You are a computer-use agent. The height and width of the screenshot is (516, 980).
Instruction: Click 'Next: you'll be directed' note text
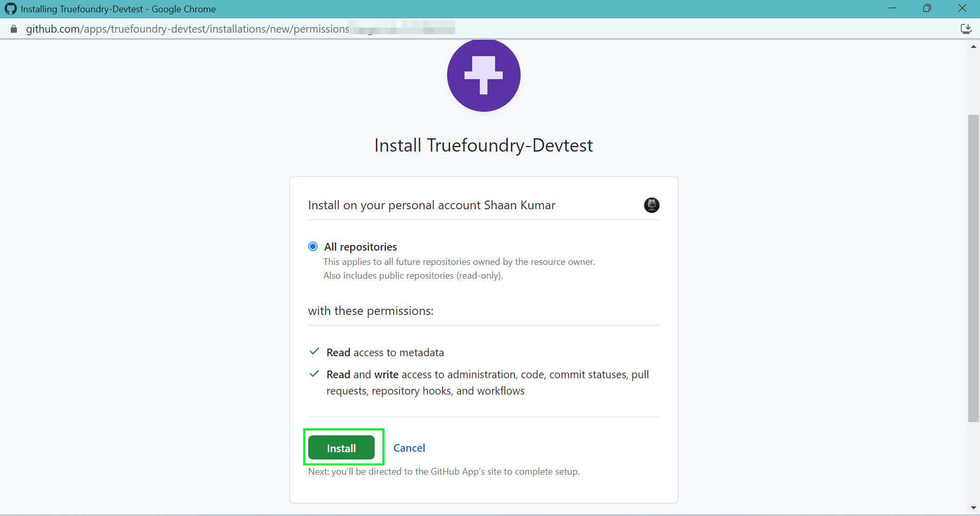(x=444, y=472)
